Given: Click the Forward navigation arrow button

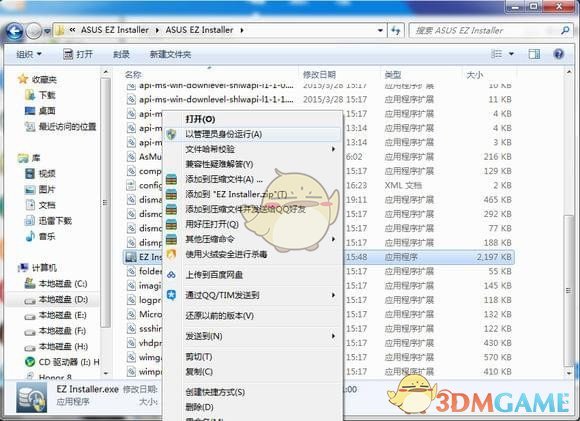Looking at the screenshot, I should pos(34,31).
